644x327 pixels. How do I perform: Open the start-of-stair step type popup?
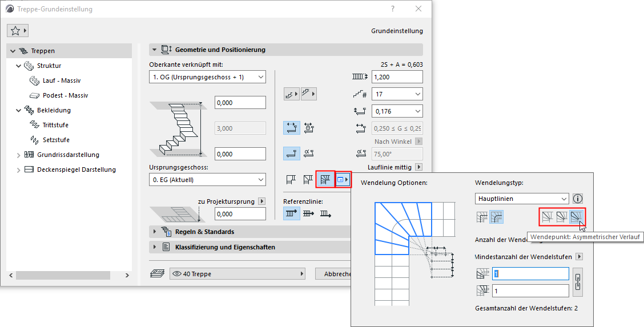[292, 94]
